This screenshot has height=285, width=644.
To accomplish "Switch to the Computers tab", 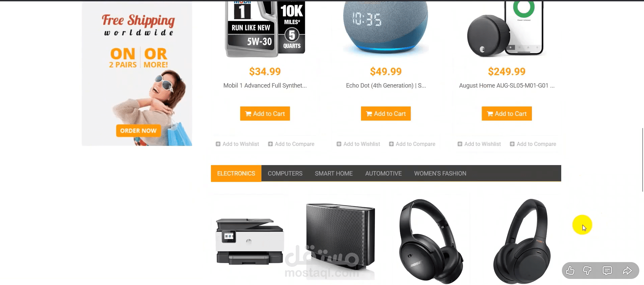I will point(285,173).
